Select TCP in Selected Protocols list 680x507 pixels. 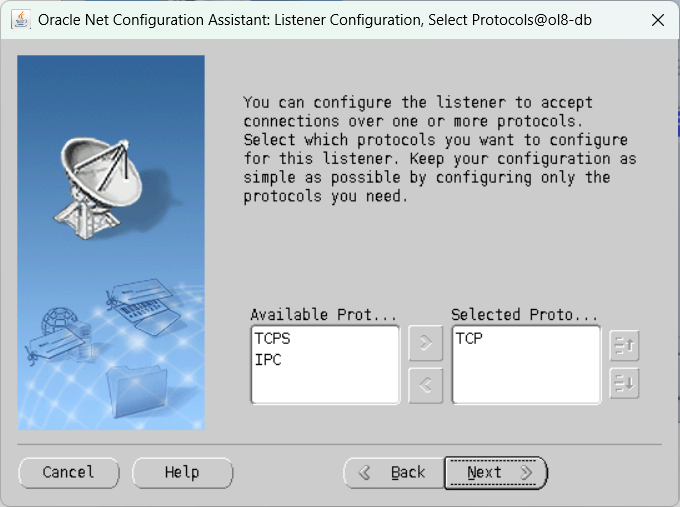(469, 338)
